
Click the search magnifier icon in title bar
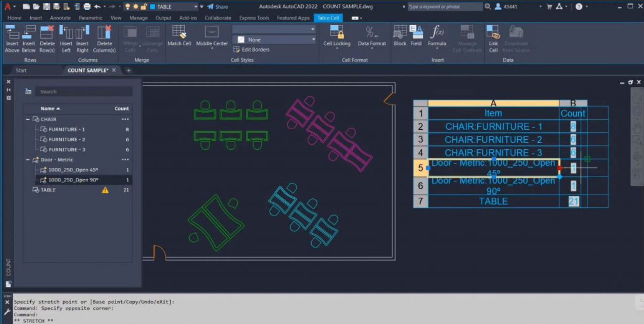(487, 7)
